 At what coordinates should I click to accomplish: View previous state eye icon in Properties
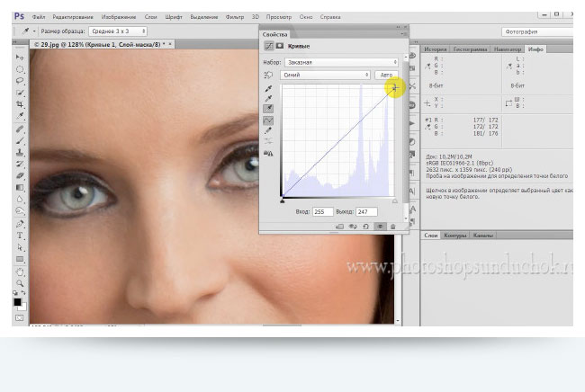pos(353,227)
